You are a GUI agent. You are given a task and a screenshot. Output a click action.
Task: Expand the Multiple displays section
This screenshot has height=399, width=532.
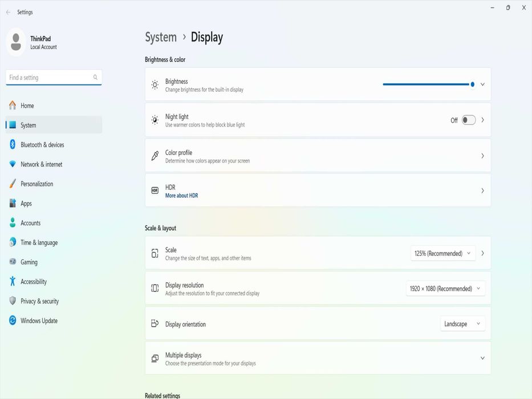482,359
